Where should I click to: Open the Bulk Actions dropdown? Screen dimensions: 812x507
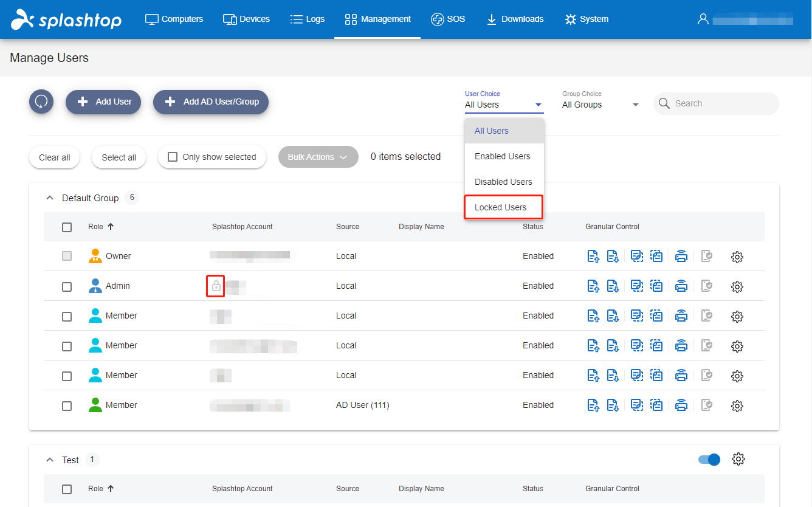click(x=318, y=156)
